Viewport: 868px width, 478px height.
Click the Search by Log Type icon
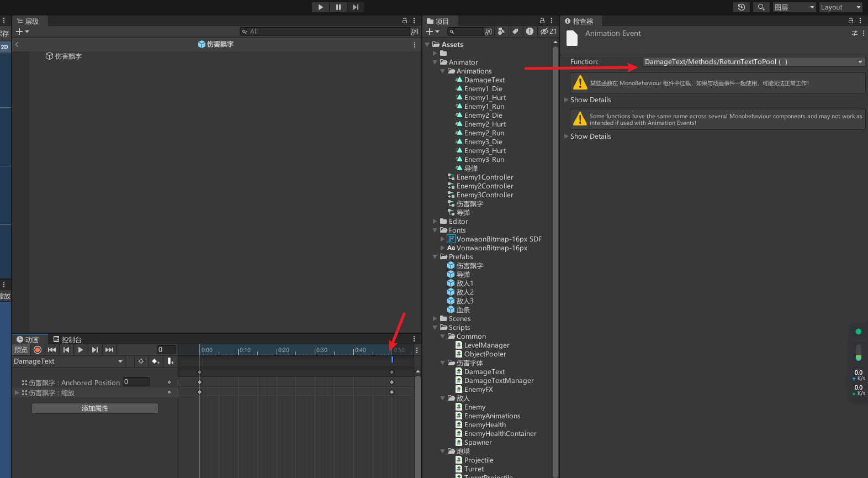click(530, 31)
